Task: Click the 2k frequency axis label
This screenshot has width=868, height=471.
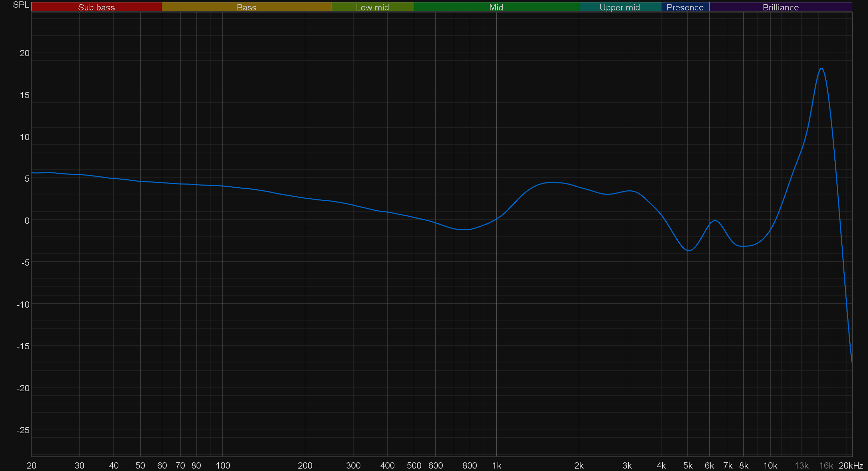Action: 579,465
